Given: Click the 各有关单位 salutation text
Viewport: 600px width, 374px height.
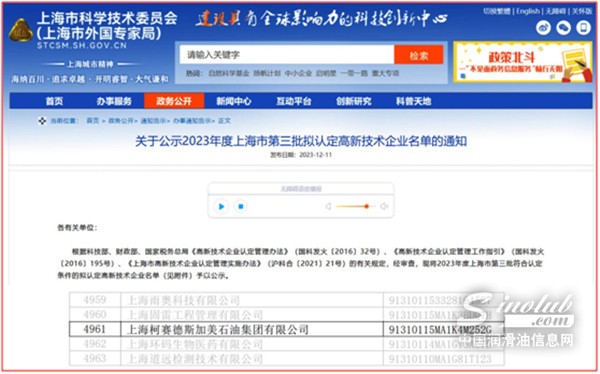Looking at the screenshot, I should click(77, 228).
